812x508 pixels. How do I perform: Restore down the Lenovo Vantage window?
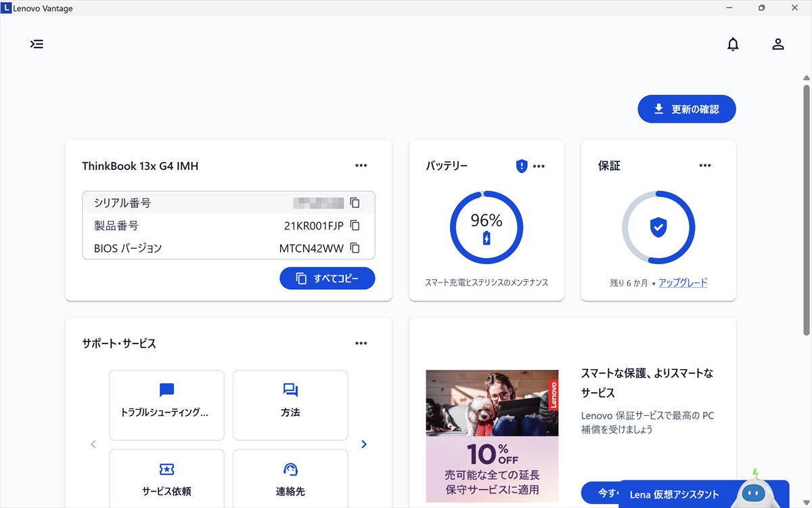(x=761, y=8)
